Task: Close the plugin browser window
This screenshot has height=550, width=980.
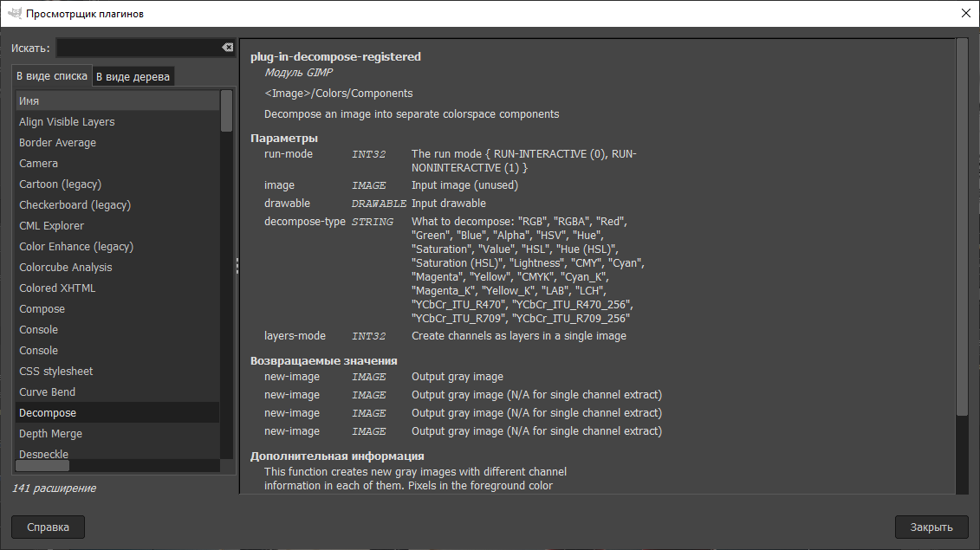Action: point(965,13)
